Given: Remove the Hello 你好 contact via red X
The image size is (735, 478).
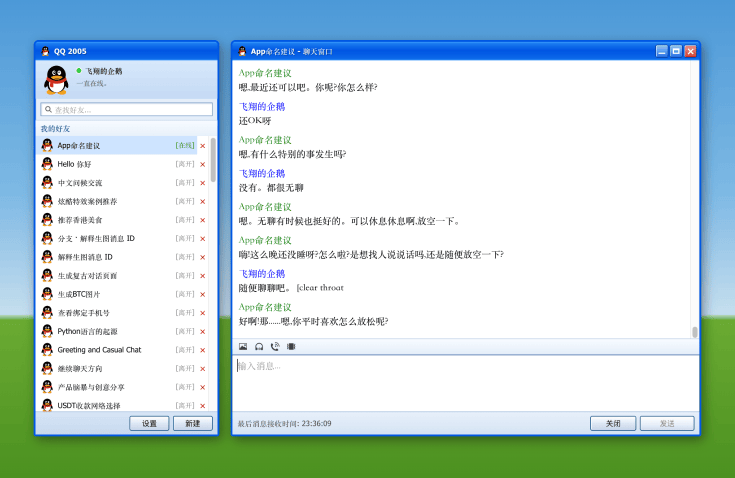Looking at the screenshot, I should tap(203, 164).
